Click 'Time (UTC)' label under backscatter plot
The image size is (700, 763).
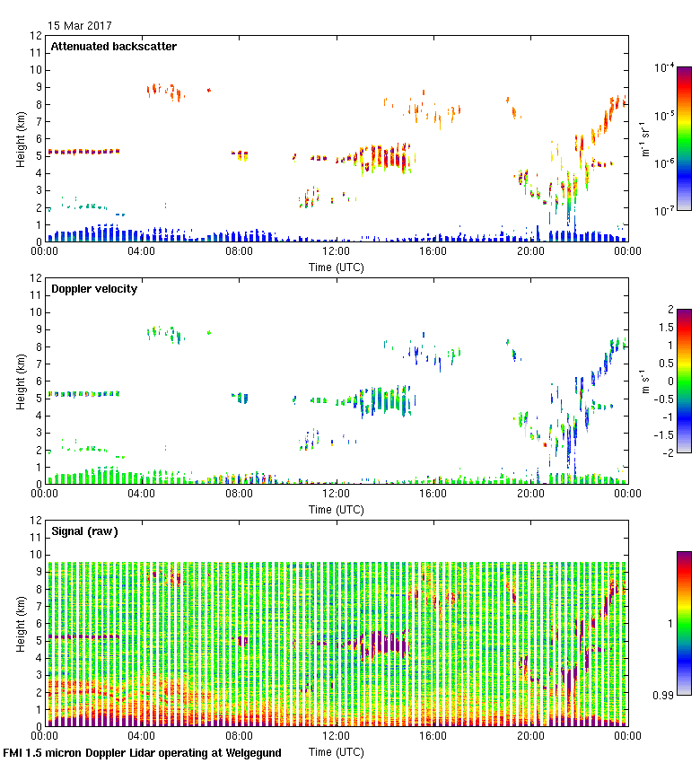(336, 267)
